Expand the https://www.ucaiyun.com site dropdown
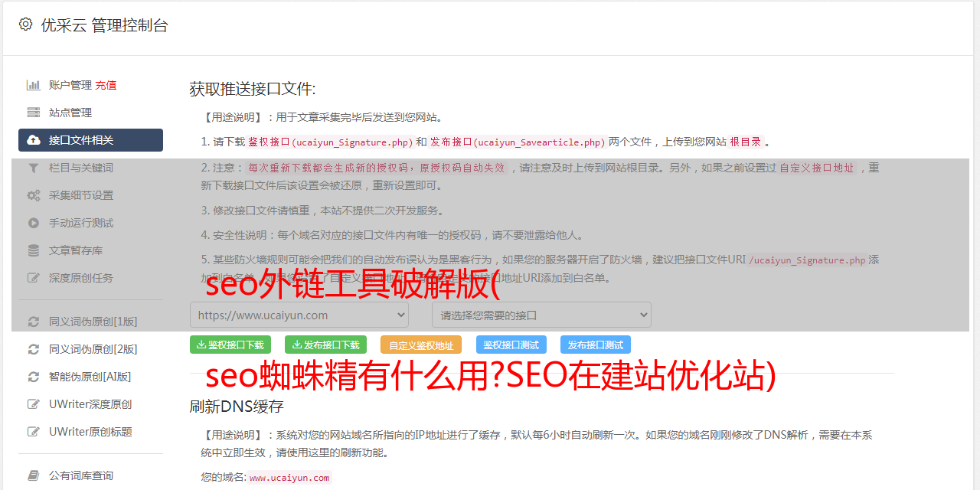 tap(299, 315)
